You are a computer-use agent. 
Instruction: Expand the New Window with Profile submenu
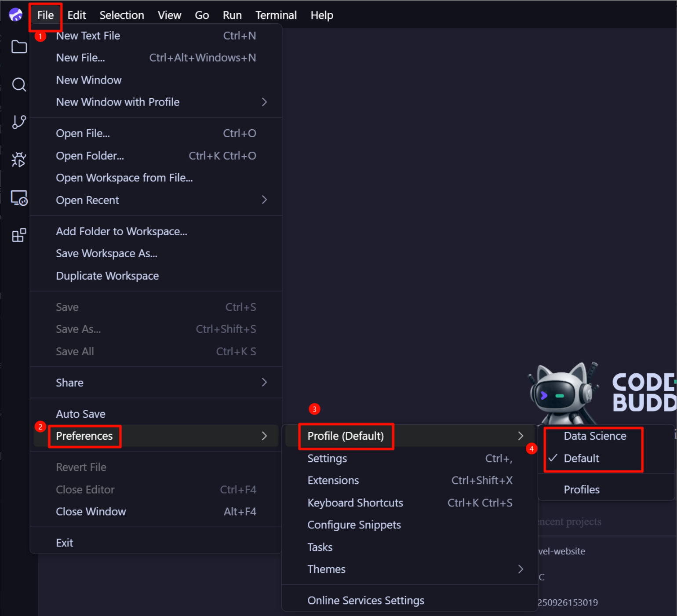[x=118, y=102]
